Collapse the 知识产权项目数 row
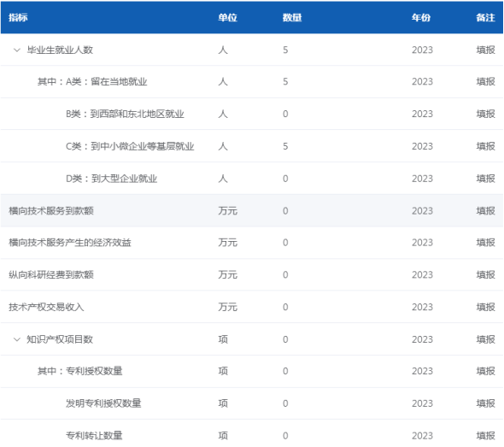Viewport: 504px width, 447px height. click(17, 339)
